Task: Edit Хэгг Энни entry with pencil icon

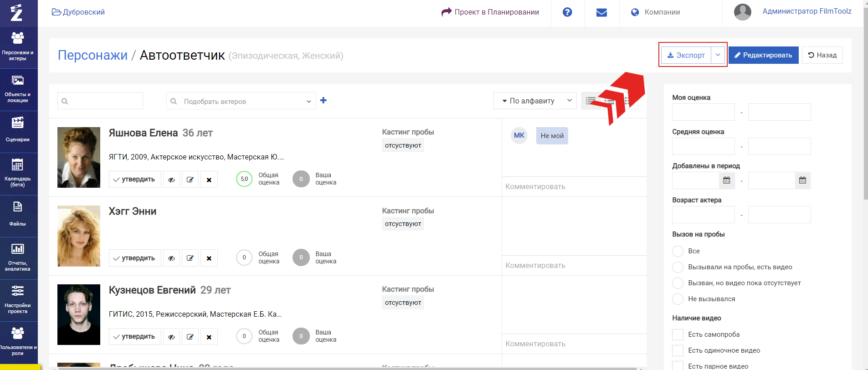Action: [x=190, y=258]
